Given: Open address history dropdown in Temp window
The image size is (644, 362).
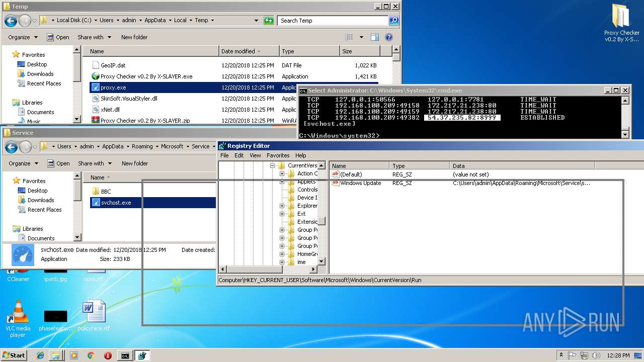Looking at the screenshot, I should click(256, 21).
